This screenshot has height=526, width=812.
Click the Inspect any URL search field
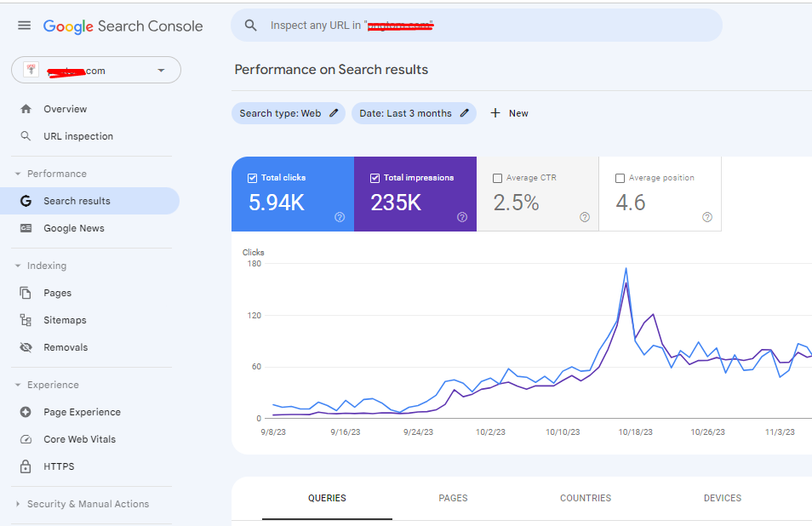tap(477, 26)
